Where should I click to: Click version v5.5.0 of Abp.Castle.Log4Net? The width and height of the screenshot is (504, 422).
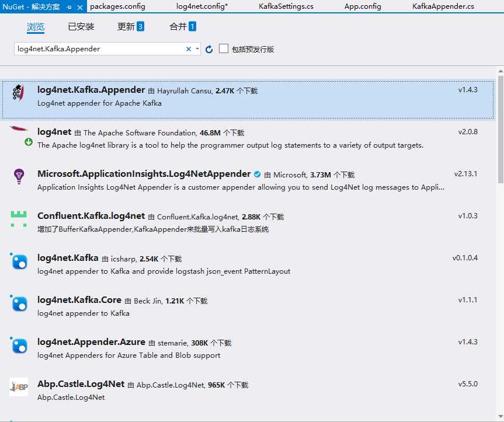tap(468, 384)
